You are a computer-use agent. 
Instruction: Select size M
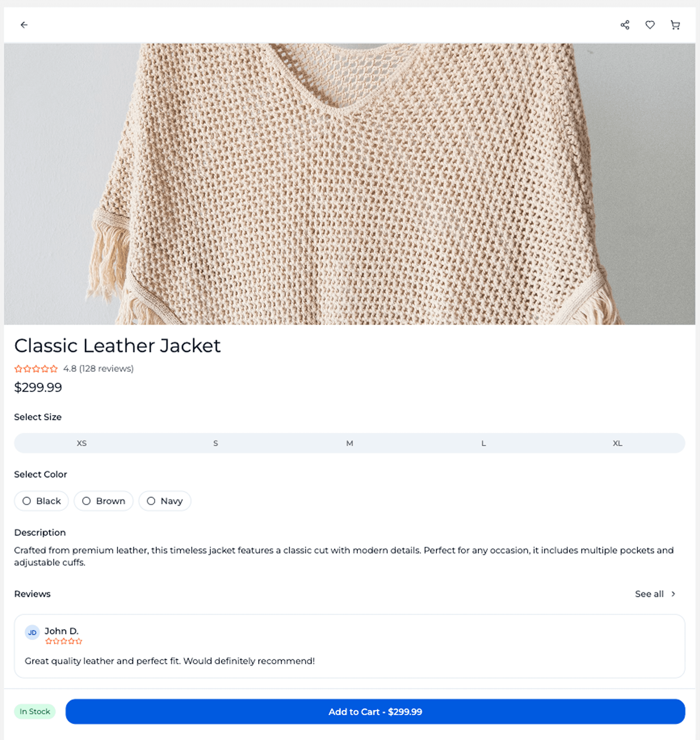tap(350, 443)
